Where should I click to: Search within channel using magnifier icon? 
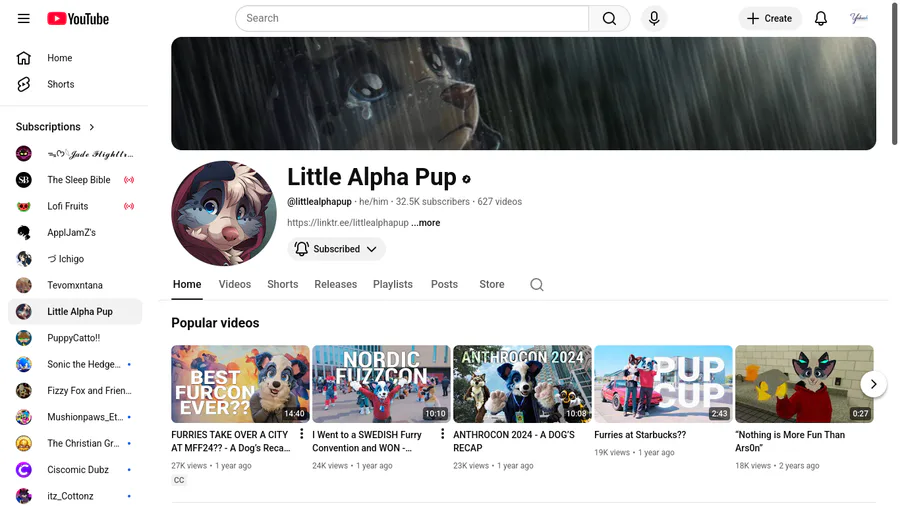pyautogui.click(x=537, y=285)
